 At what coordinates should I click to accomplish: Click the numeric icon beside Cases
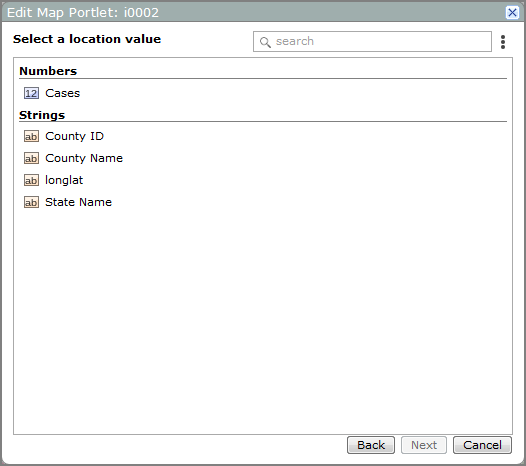tap(31, 93)
